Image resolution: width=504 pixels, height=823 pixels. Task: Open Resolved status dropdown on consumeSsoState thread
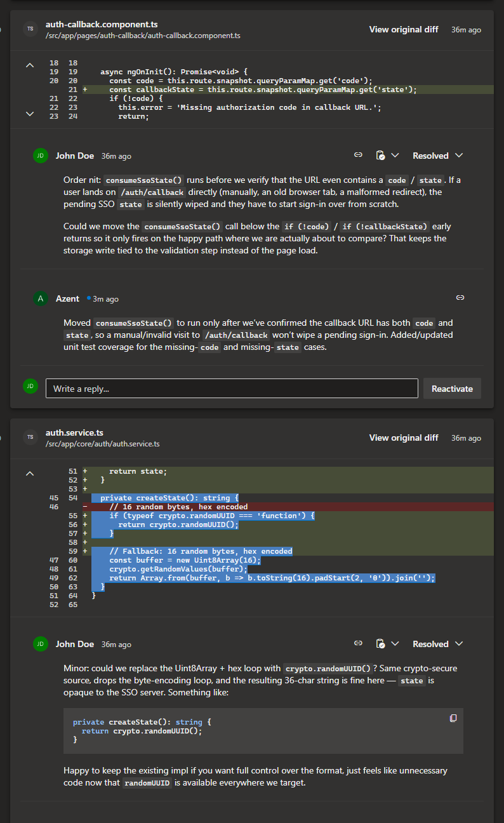pos(438,156)
